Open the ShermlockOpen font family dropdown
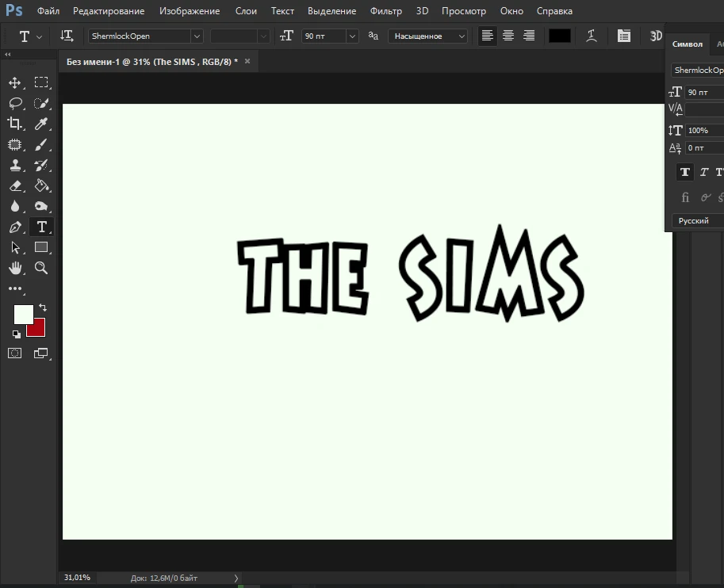Image resolution: width=724 pixels, height=588 pixels. point(197,36)
